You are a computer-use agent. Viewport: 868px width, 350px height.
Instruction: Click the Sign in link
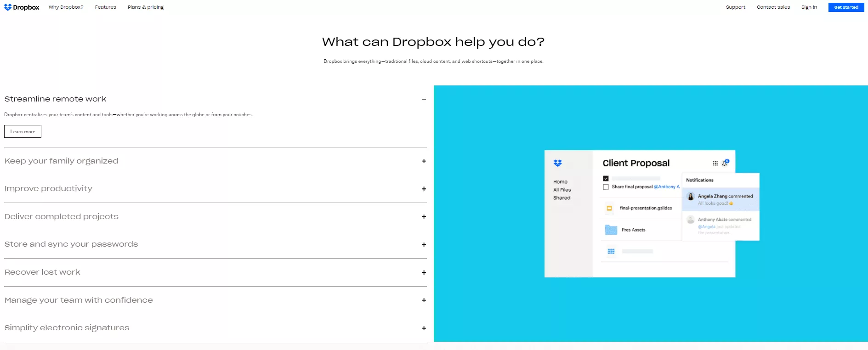(809, 7)
